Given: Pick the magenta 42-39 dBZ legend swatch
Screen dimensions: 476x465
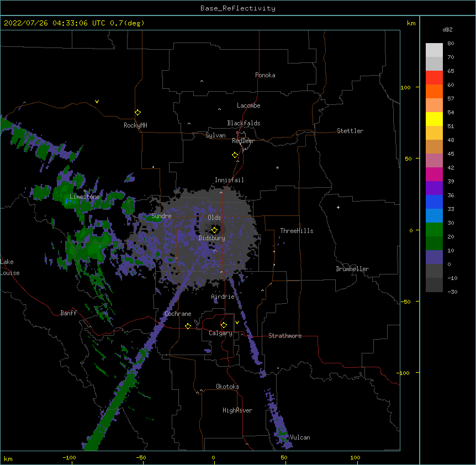Looking at the screenshot, I should (434, 174).
